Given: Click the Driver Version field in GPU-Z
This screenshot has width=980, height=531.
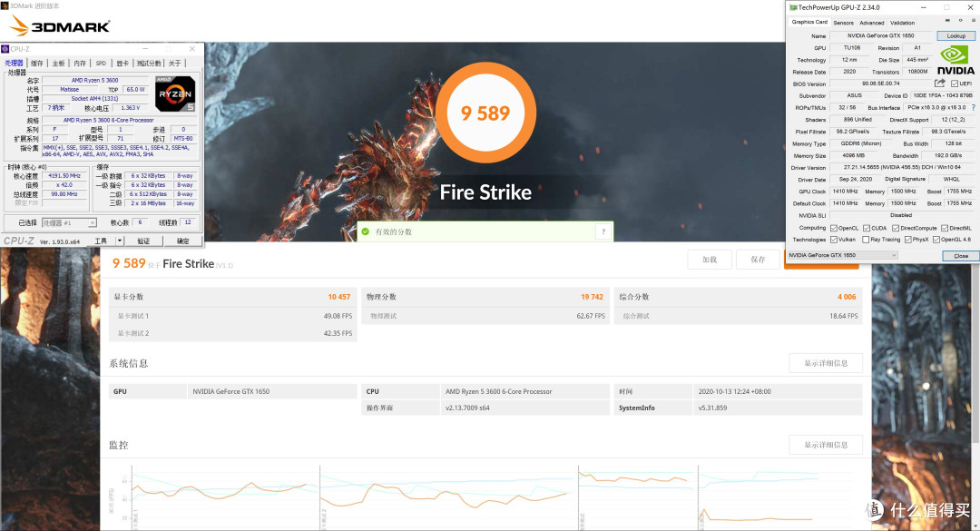Looking at the screenshot, I should tap(902, 168).
